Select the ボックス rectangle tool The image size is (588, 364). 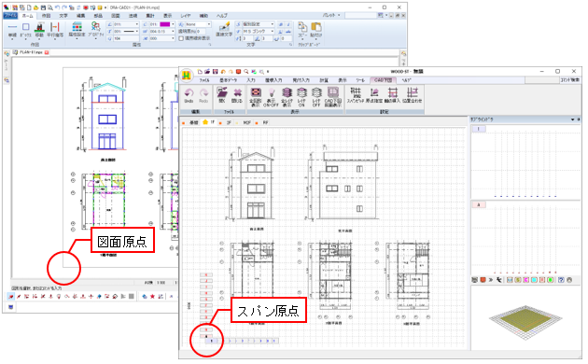[25, 30]
